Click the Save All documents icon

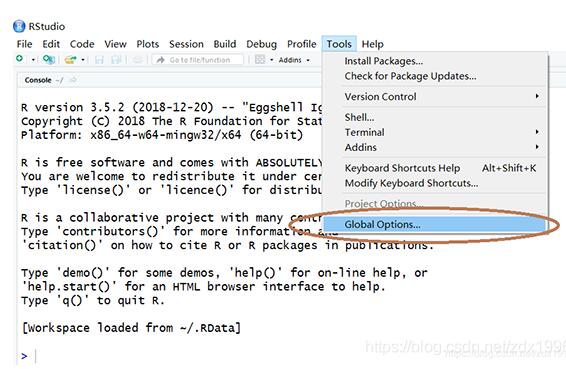tap(116, 60)
